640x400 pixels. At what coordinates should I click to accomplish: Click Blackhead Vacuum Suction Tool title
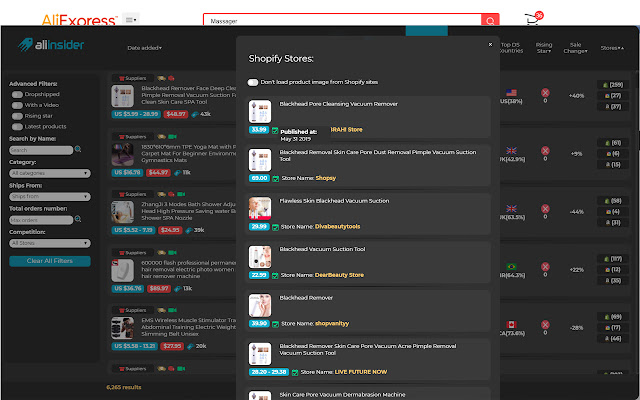[322, 249]
